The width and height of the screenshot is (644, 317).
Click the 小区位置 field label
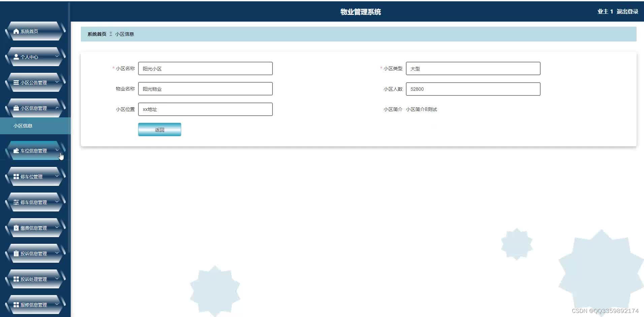tap(125, 109)
